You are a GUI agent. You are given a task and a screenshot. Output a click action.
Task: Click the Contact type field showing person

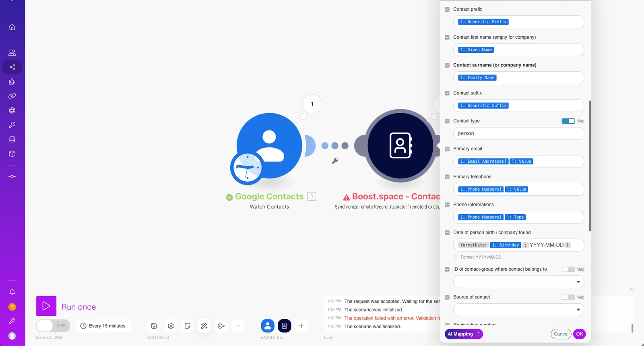click(x=518, y=133)
